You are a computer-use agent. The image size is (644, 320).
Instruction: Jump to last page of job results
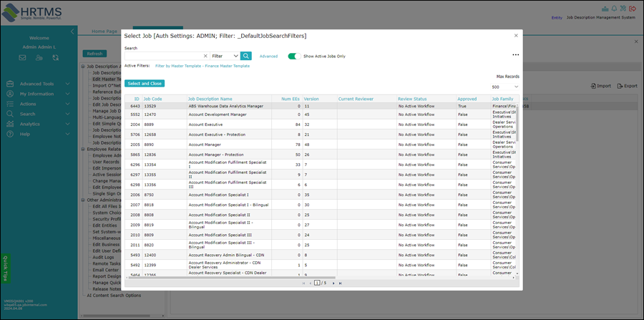coord(341,283)
